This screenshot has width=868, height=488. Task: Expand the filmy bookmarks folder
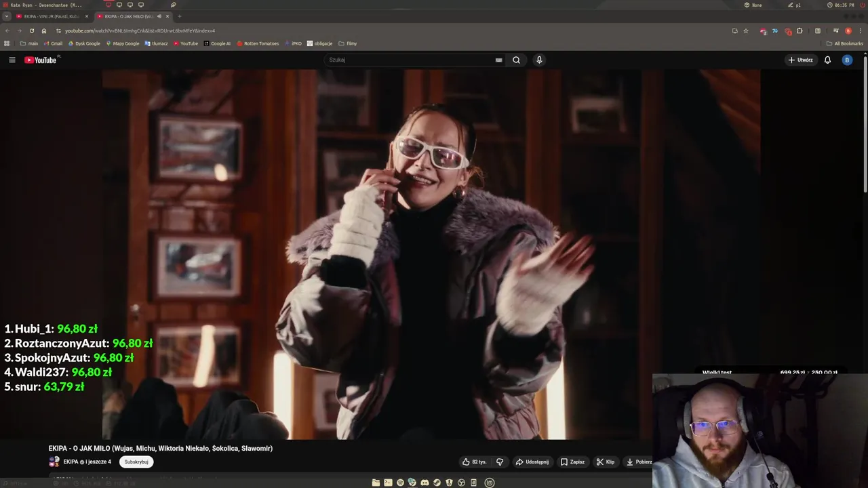click(347, 43)
